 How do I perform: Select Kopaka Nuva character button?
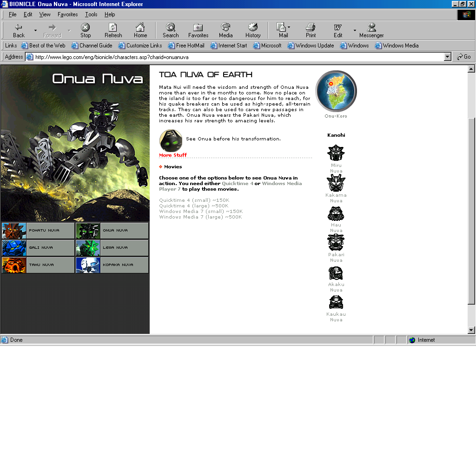pos(112,265)
